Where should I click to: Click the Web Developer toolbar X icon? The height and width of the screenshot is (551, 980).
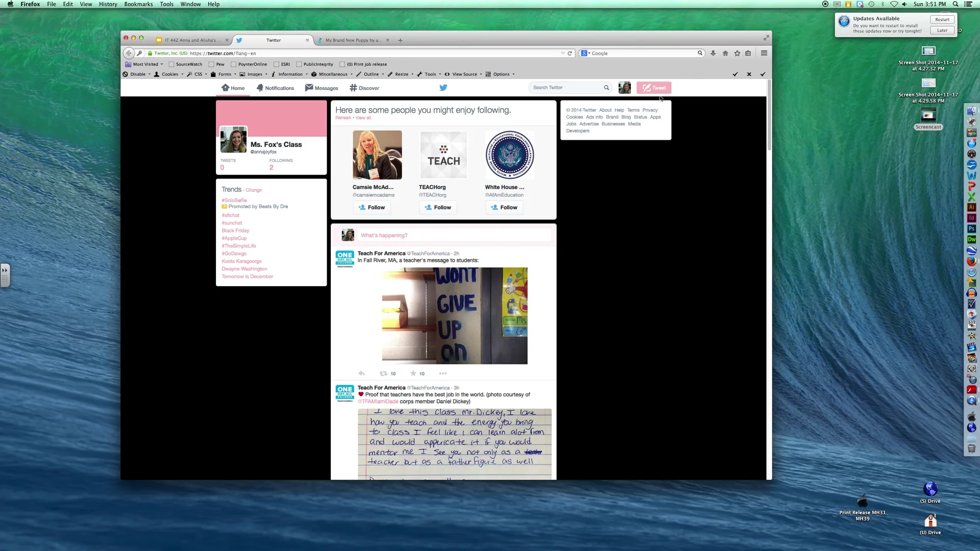click(x=749, y=74)
